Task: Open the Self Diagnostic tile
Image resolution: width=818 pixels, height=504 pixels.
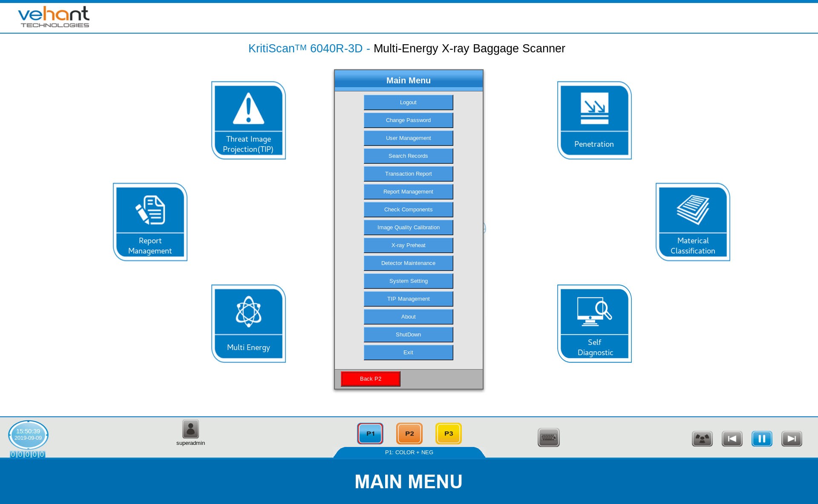Action: pos(594,324)
